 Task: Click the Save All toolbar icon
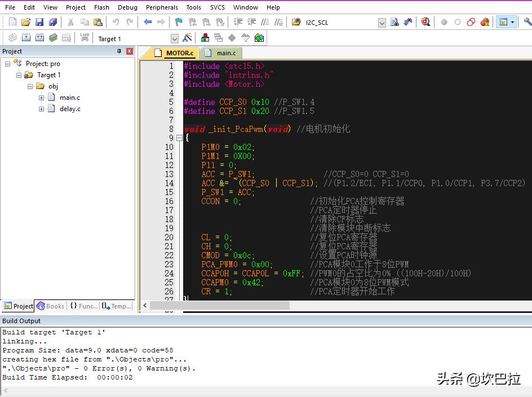(53, 22)
